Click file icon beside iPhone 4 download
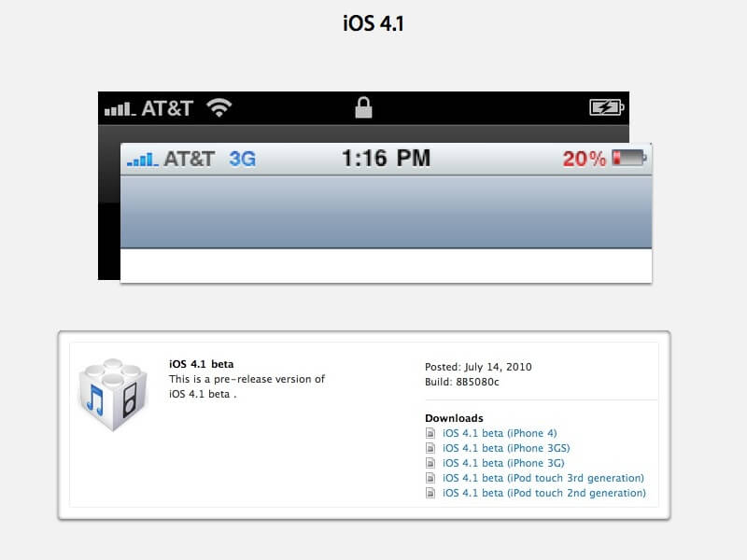 430,433
